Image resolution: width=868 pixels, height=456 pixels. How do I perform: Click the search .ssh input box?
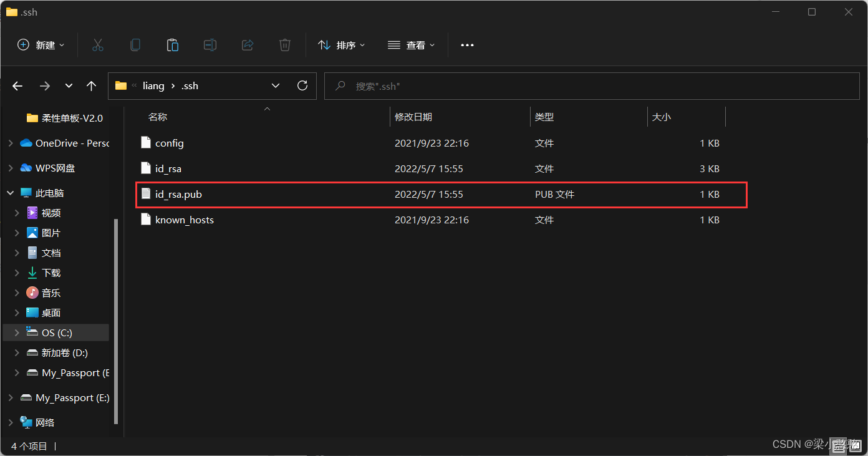click(x=592, y=86)
